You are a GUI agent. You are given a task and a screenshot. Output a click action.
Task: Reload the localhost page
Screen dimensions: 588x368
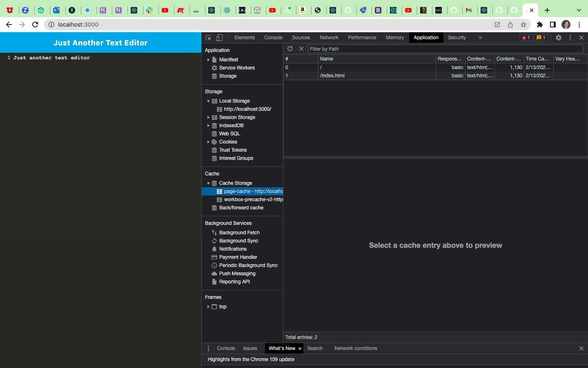pos(35,25)
